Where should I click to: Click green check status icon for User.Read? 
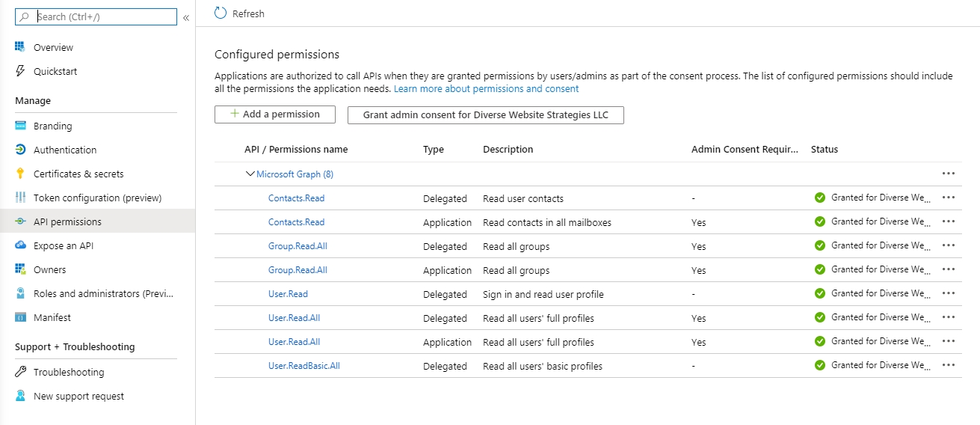coord(820,293)
